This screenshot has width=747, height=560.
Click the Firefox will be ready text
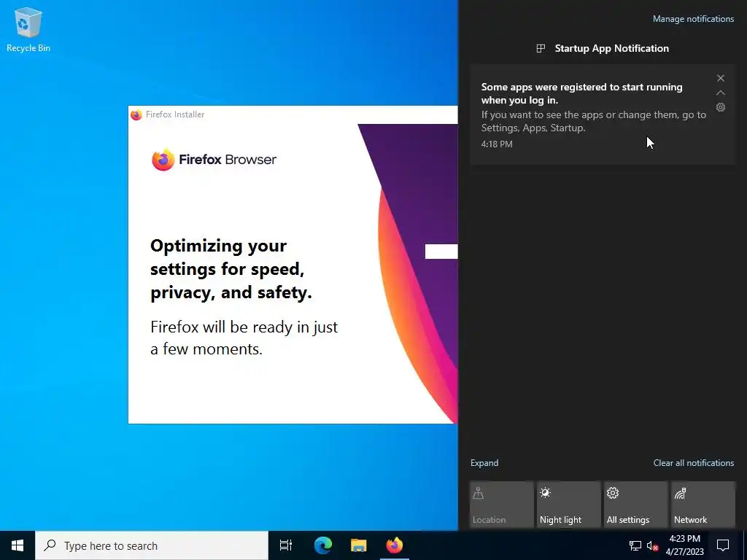click(244, 338)
